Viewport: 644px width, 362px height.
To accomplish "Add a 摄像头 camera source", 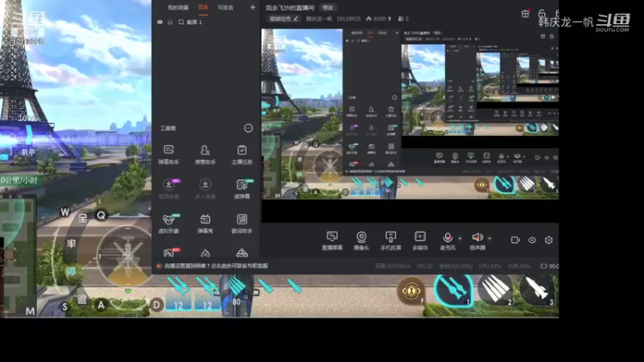I will tap(361, 241).
